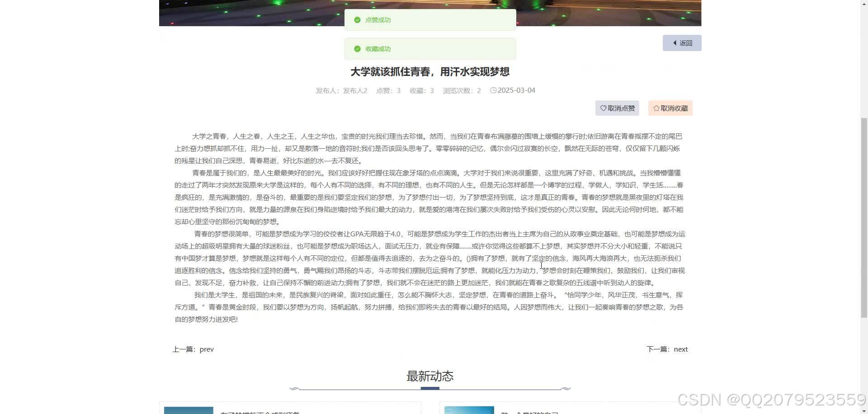
Task: Click the 返回 button to go back
Action: click(x=682, y=42)
